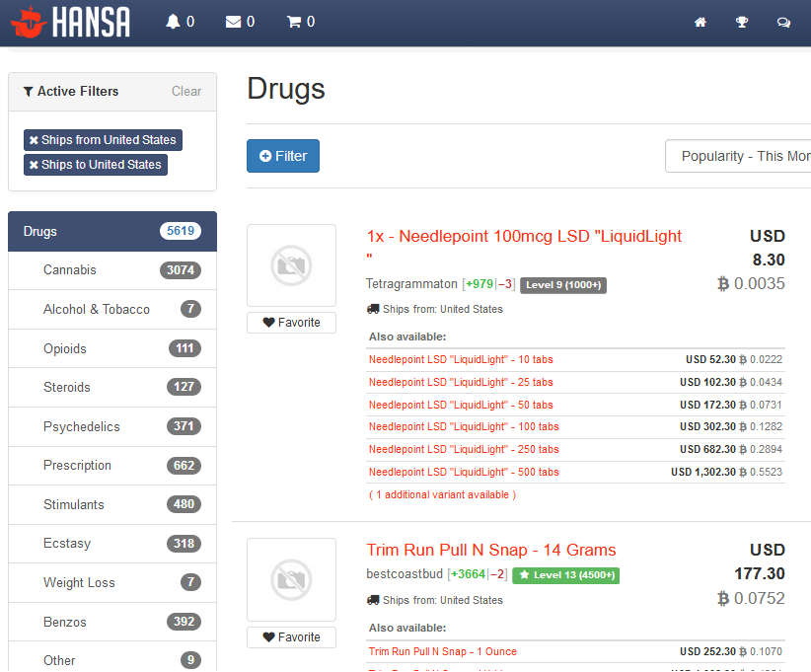Open the envelope messages icon

(233, 22)
